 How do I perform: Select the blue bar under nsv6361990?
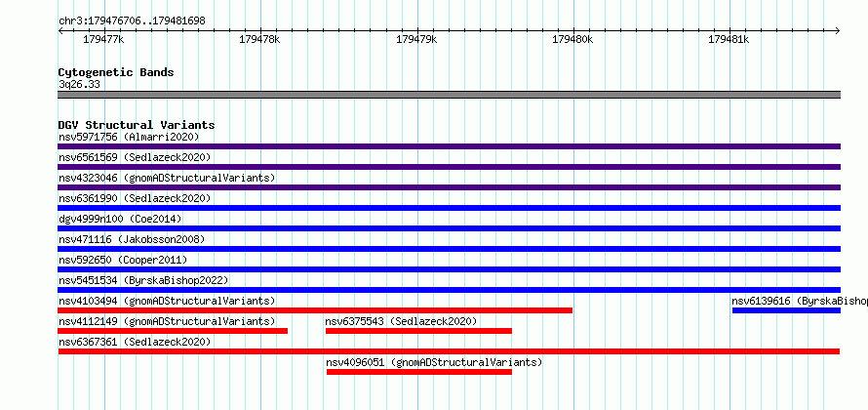pos(449,208)
